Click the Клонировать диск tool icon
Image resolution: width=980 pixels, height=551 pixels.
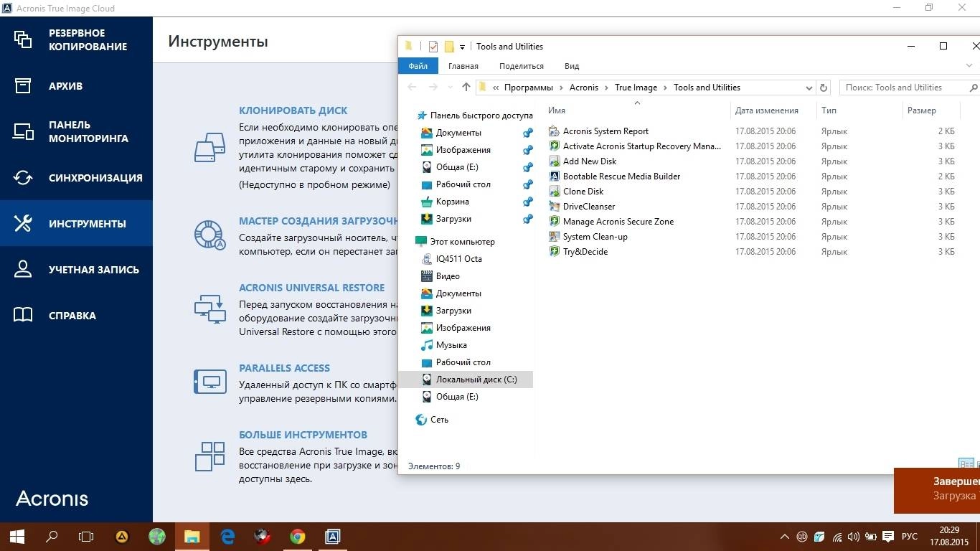coord(210,147)
